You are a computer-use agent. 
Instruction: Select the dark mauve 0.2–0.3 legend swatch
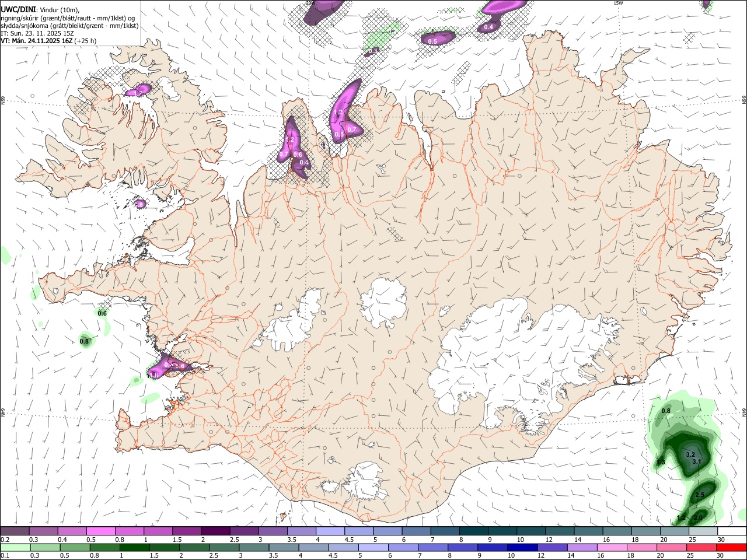pos(15,531)
